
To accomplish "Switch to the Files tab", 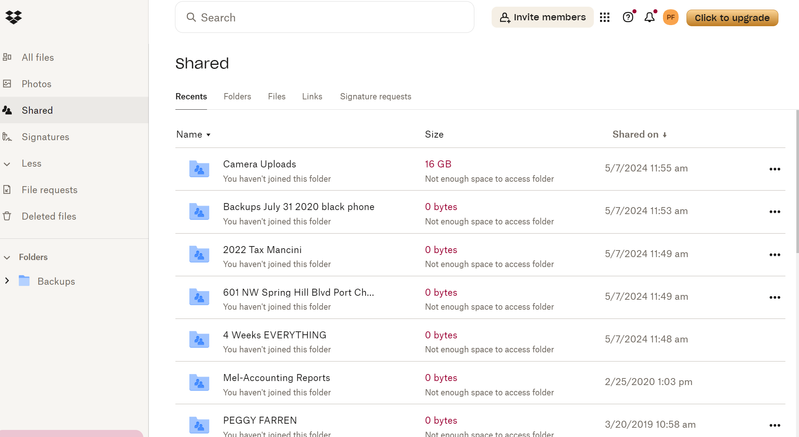I will click(x=277, y=96).
